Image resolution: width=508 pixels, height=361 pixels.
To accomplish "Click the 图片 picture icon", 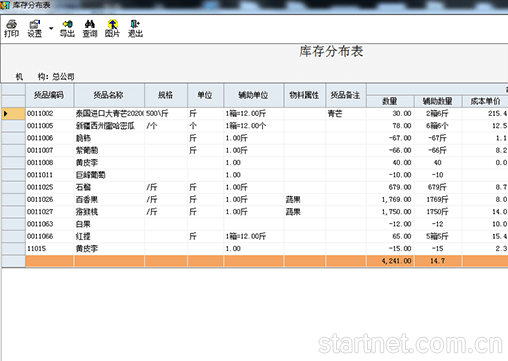I will 112,28.
